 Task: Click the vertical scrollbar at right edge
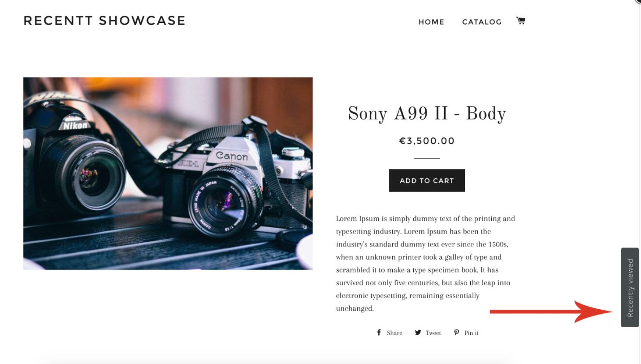click(x=640, y=182)
